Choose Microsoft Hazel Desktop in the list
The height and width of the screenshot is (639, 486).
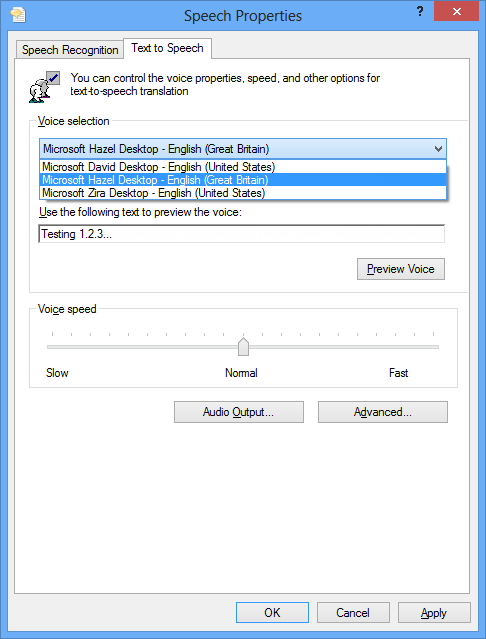(243, 180)
